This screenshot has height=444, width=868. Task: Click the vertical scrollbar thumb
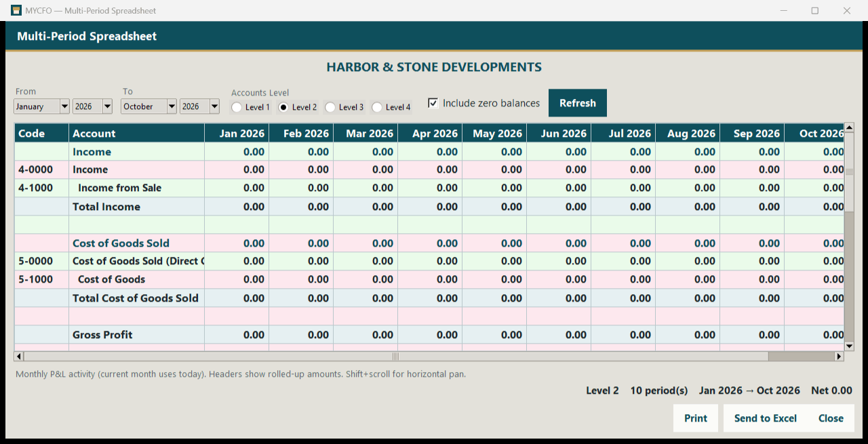click(x=849, y=171)
